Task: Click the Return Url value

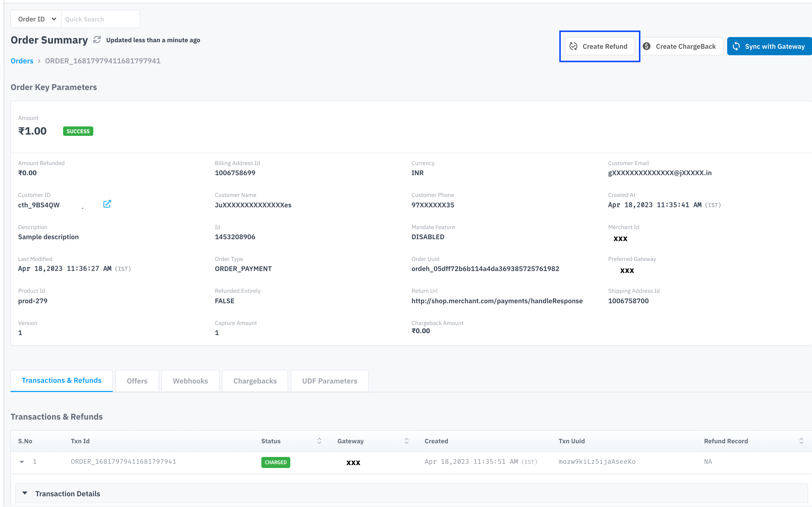Action: pyautogui.click(x=497, y=301)
